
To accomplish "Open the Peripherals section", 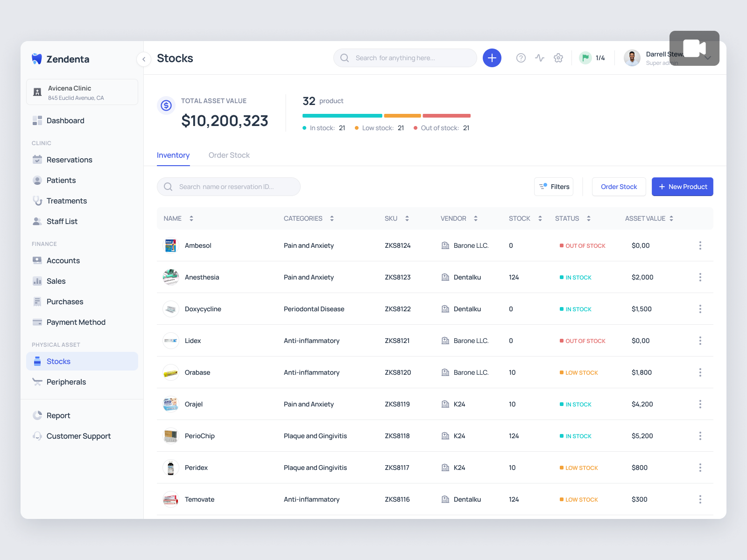I will coord(66,382).
